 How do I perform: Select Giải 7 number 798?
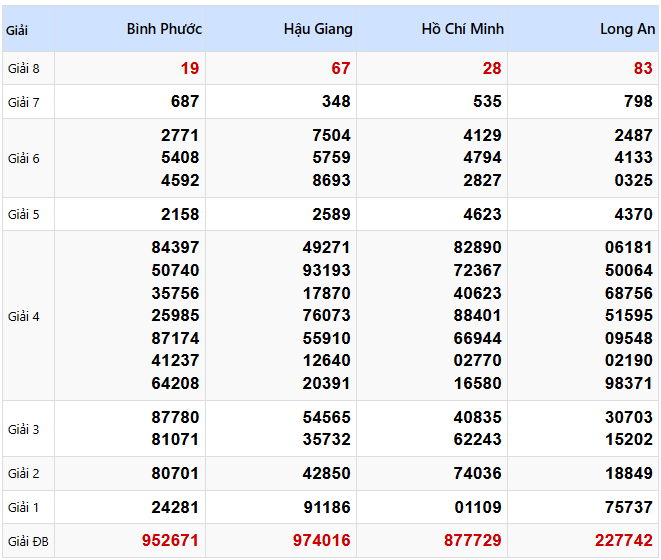point(638,102)
